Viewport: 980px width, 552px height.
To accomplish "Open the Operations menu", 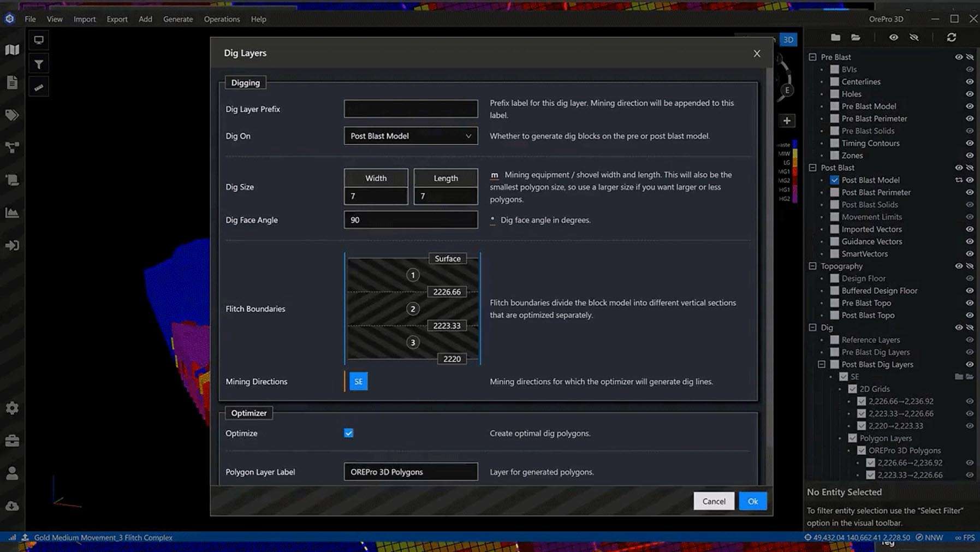I will [222, 19].
